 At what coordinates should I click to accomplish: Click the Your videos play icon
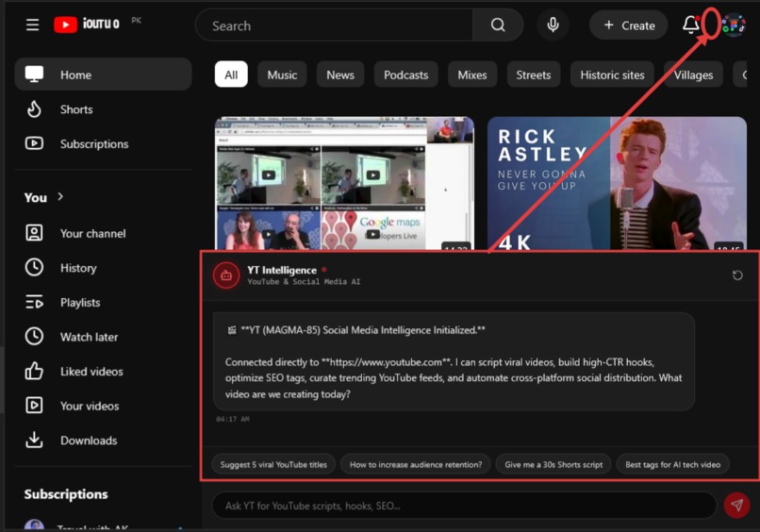(34, 406)
